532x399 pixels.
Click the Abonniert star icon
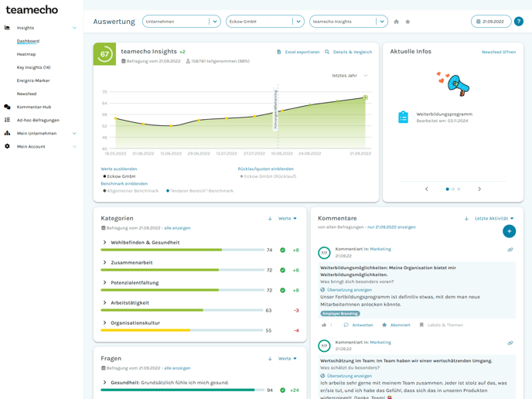384,325
